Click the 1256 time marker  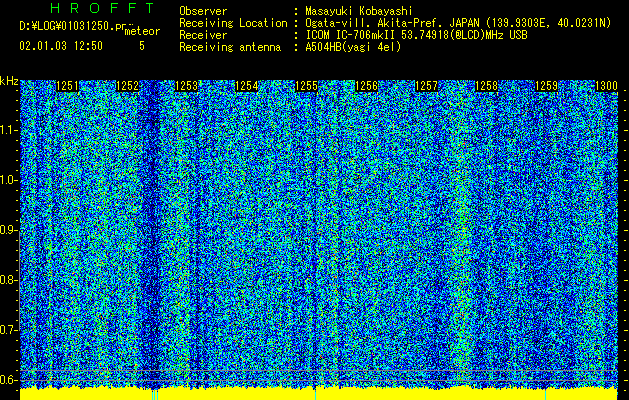(367, 86)
